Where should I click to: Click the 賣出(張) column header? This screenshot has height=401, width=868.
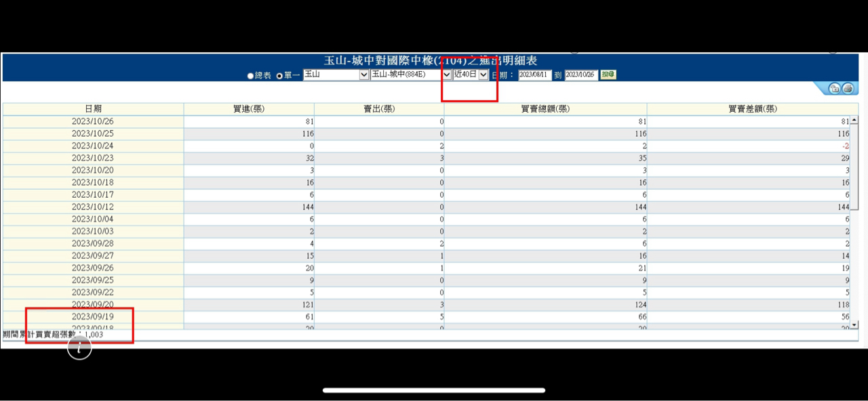tap(379, 109)
